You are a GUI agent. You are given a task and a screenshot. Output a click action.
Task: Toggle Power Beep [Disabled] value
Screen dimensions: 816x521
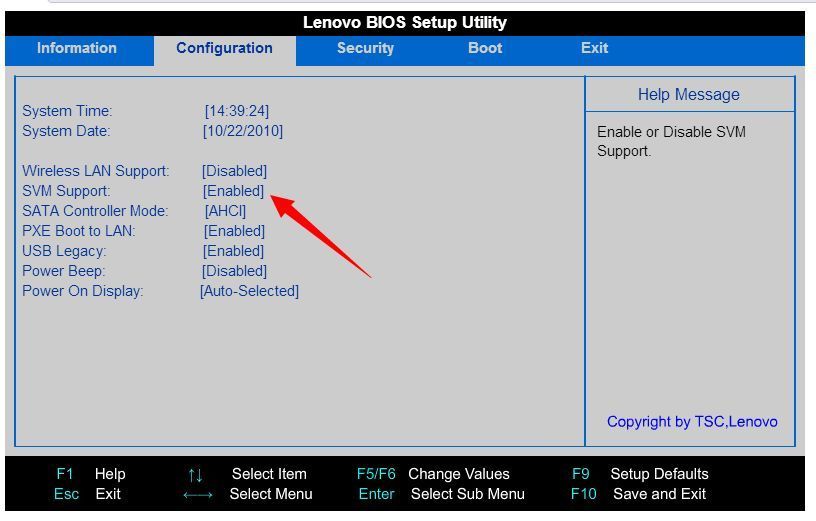pos(235,271)
